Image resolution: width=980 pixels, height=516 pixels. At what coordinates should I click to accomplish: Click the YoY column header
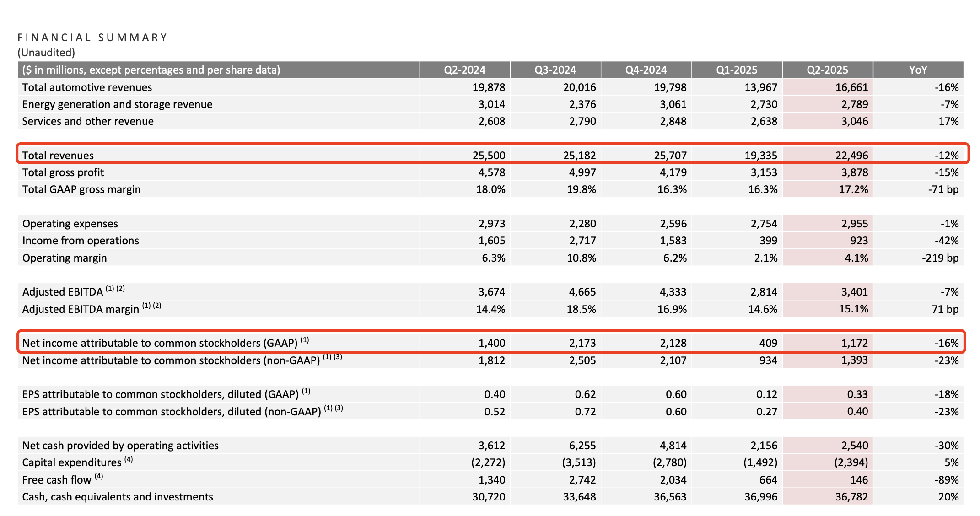click(x=918, y=70)
